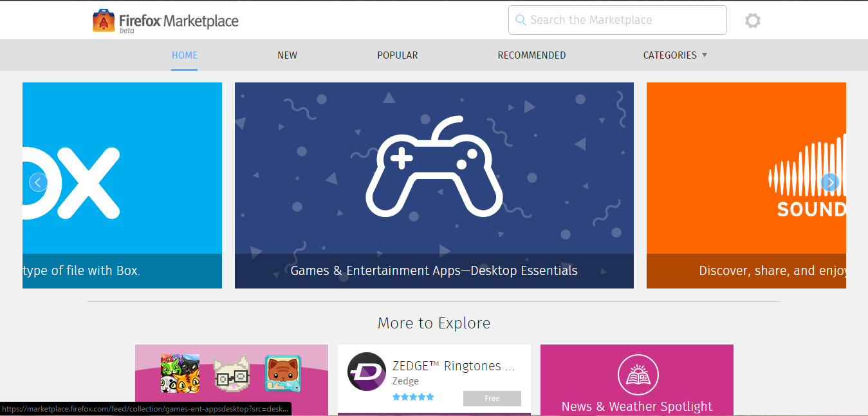Click the 'type of file with Box.' caption
Viewport: 868px width, 416px height.
(x=82, y=270)
